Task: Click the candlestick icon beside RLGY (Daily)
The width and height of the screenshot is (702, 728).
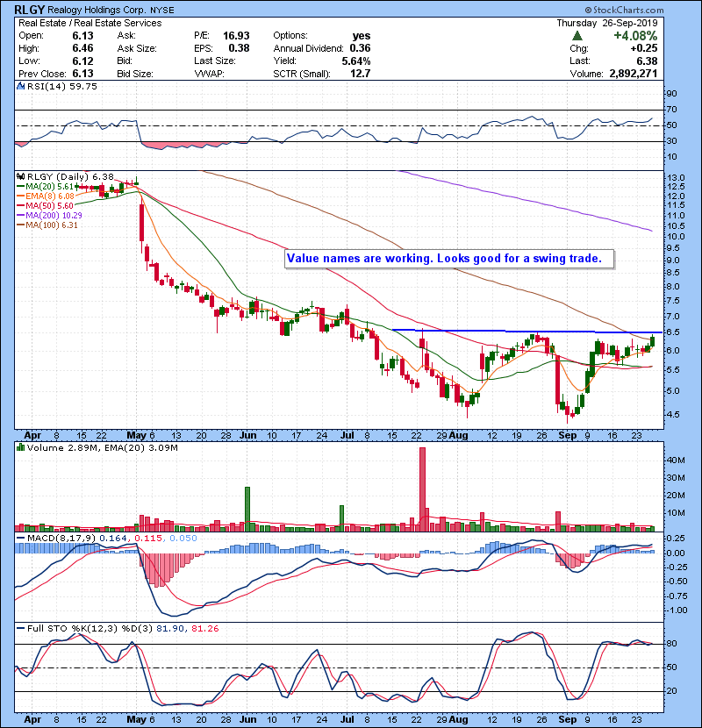Action: 20,177
